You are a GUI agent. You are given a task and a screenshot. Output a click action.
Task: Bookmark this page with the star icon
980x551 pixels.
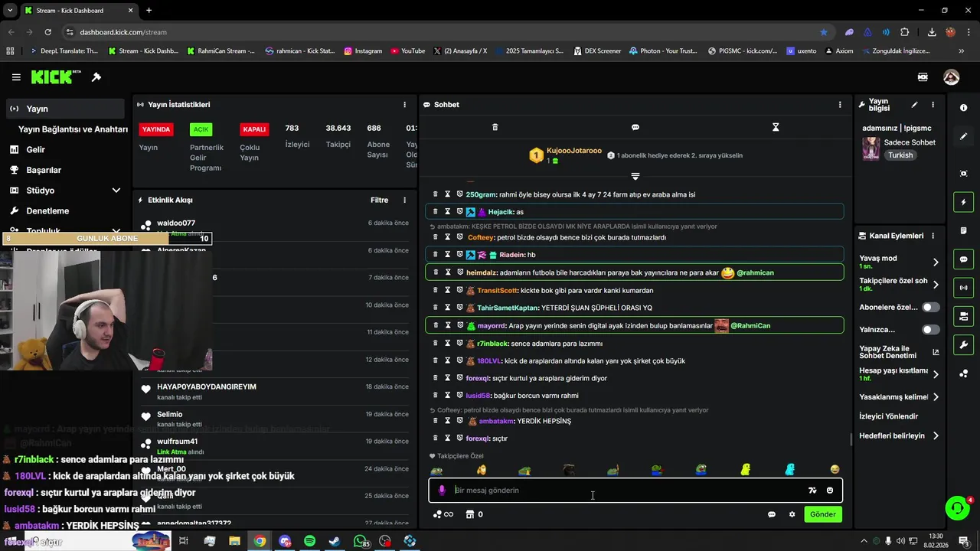coord(824,32)
